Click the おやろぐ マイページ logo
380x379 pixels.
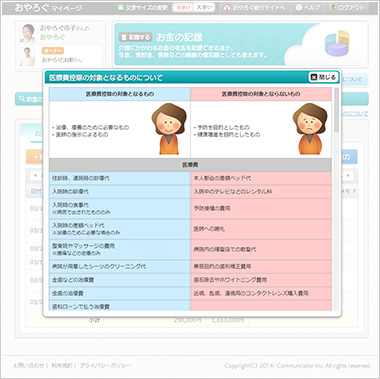tap(47, 8)
